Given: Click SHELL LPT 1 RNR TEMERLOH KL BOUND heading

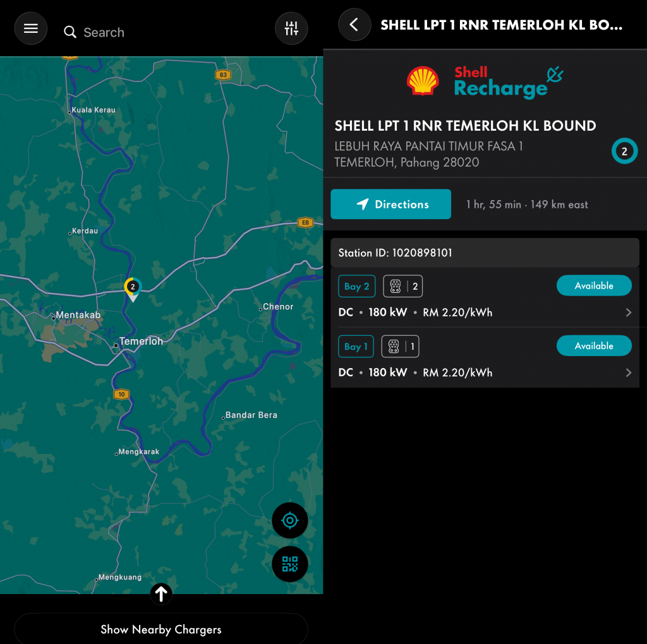Looking at the screenshot, I should [x=465, y=126].
